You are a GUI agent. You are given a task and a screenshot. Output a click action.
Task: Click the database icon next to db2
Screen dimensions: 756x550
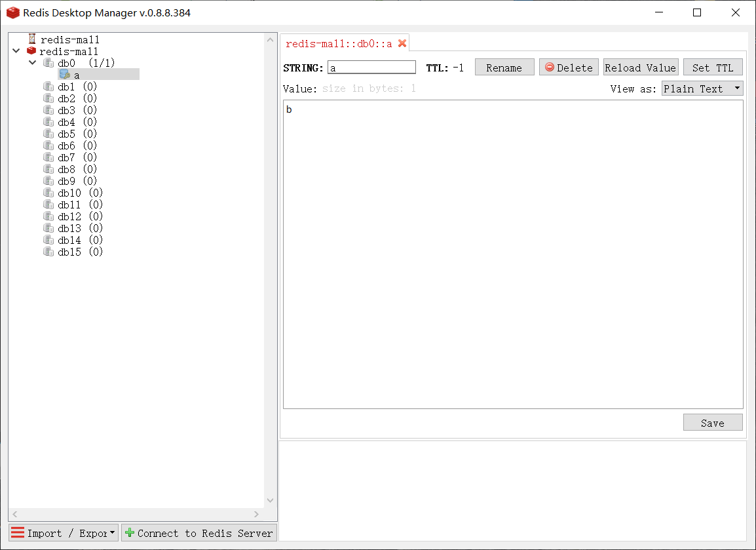(48, 98)
